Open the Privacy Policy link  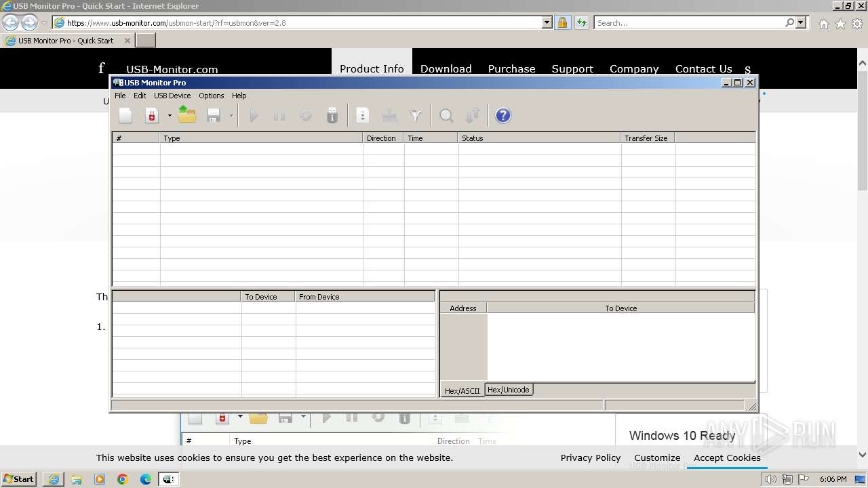pos(591,457)
